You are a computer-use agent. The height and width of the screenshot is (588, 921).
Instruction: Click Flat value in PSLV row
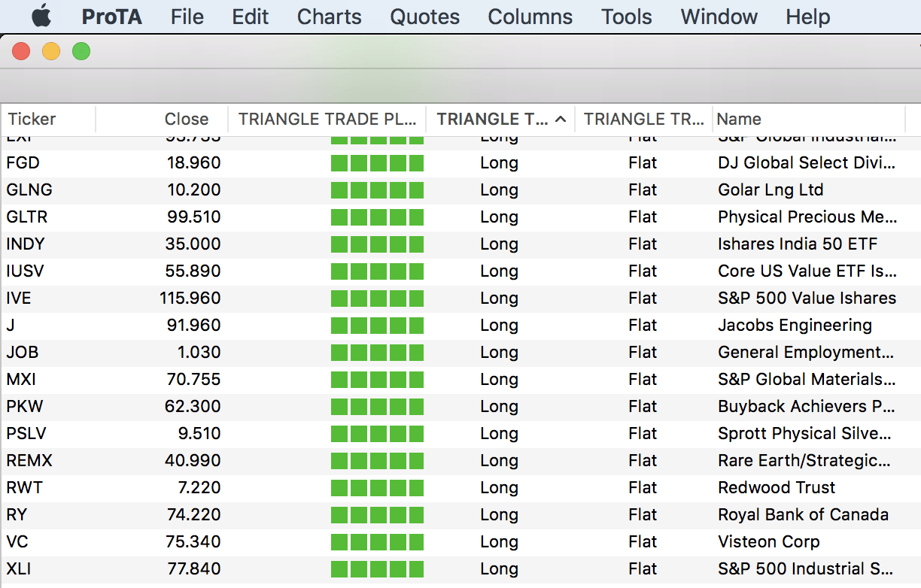(x=643, y=433)
